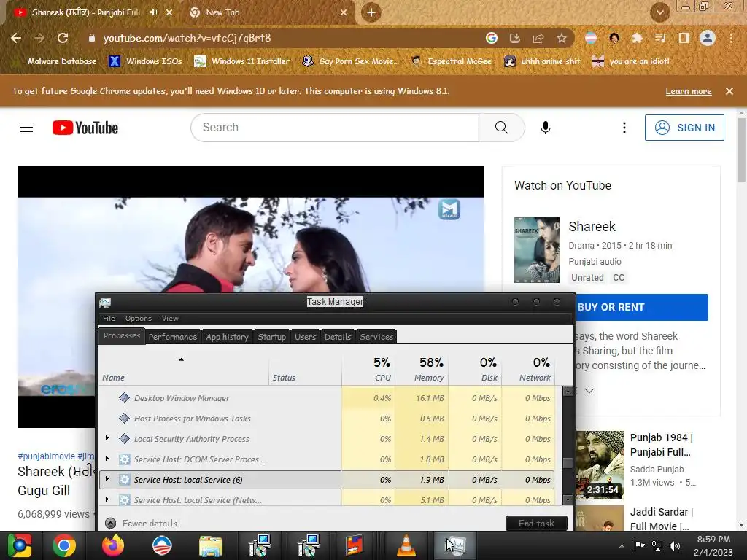Switch to Startup tab in Task Manager
The width and height of the screenshot is (747, 560).
point(271,337)
